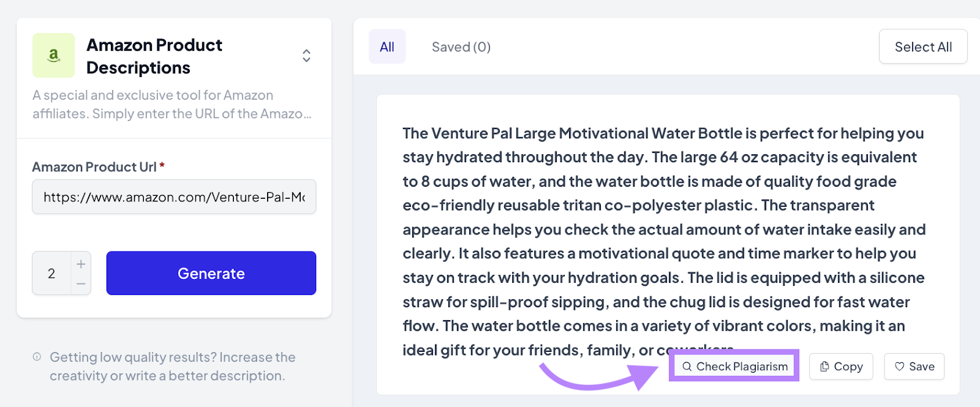Adjust output count using the stepper control
The height and width of the screenshot is (407, 980).
[x=61, y=273]
